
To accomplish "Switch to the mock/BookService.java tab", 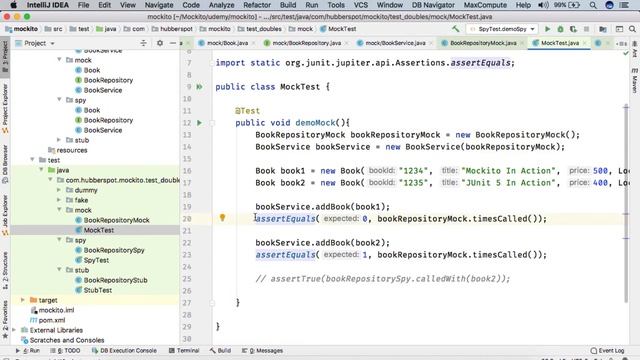I will (x=395, y=43).
